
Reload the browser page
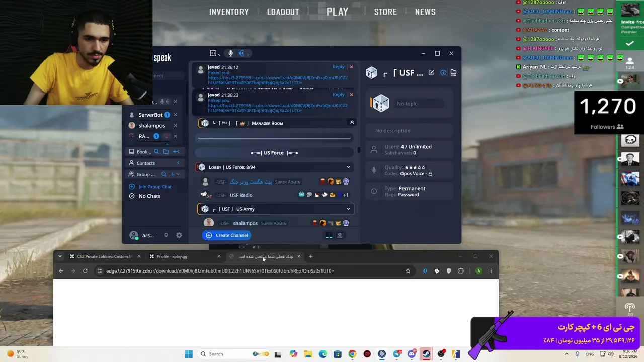click(85, 271)
